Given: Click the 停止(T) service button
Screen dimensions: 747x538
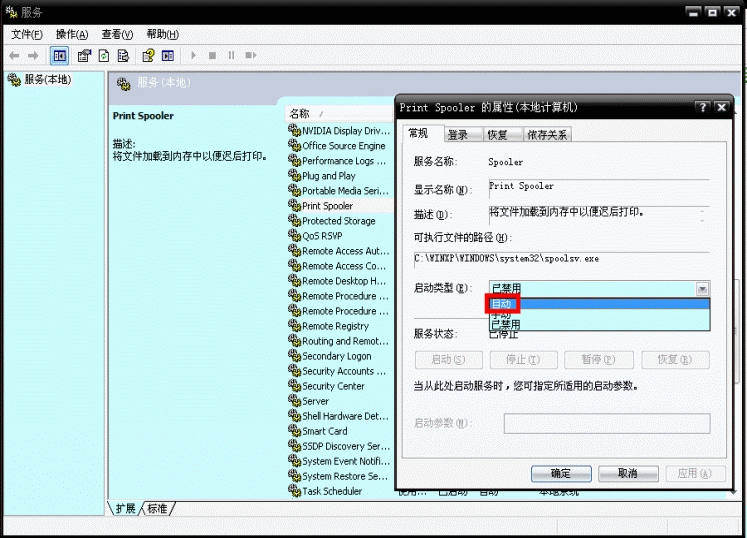Looking at the screenshot, I should tap(523, 360).
